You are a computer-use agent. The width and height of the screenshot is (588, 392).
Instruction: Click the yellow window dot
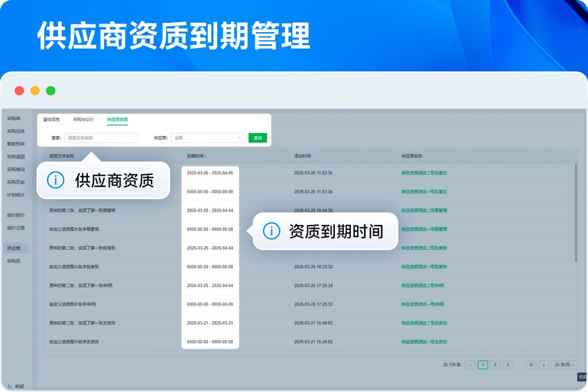pos(35,91)
